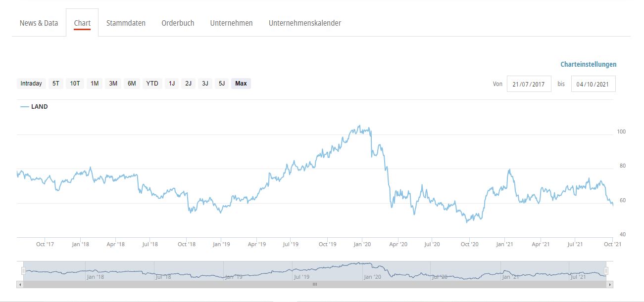644x302 pixels.
Task: Select the Max time range
Action: click(x=241, y=84)
